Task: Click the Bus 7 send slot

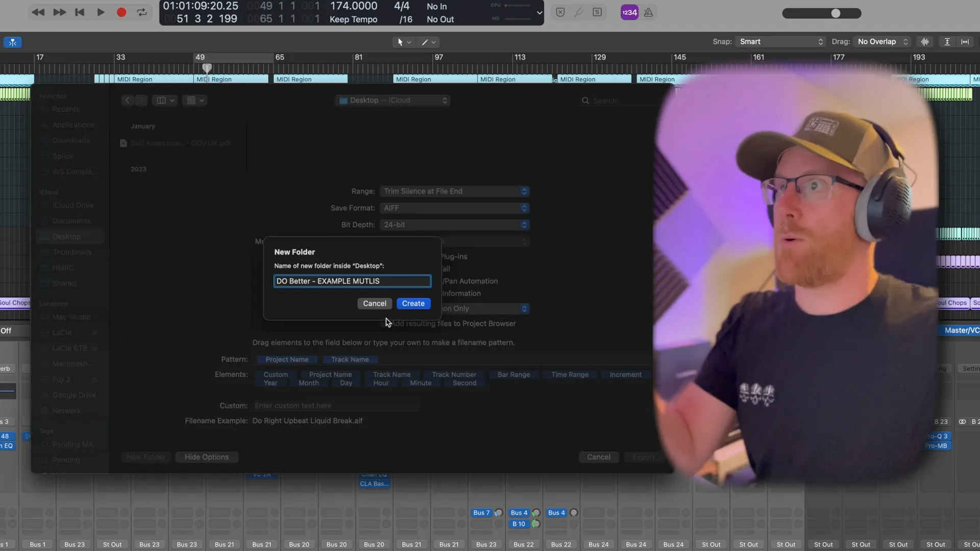Action: (x=481, y=513)
